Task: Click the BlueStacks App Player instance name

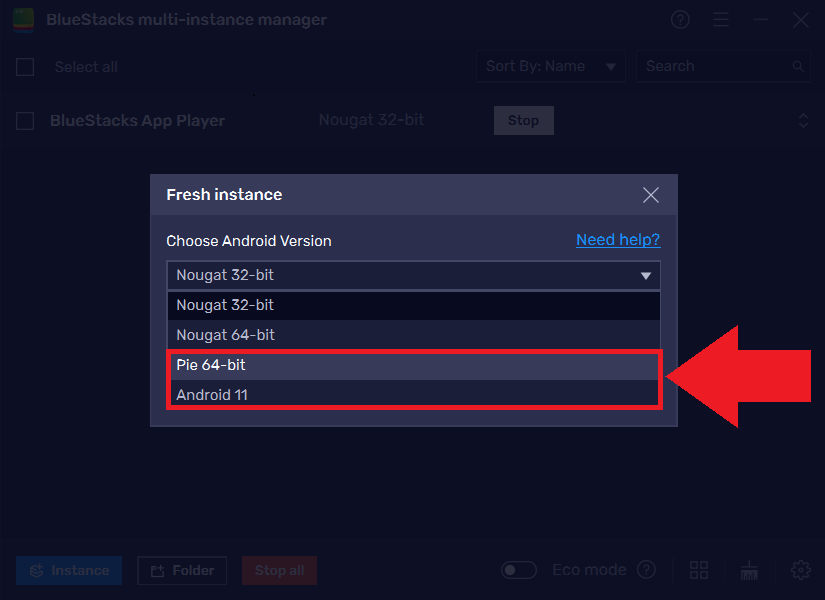Action: (137, 121)
